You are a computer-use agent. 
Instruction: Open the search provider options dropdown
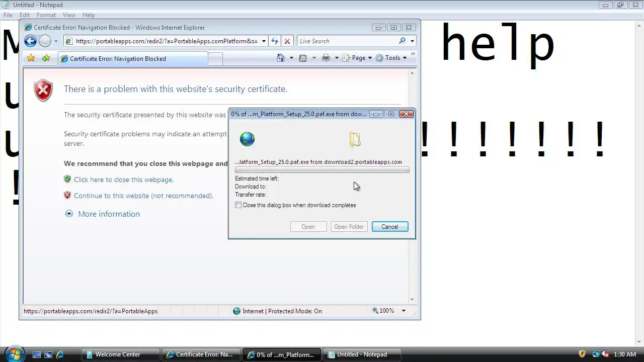point(412,41)
